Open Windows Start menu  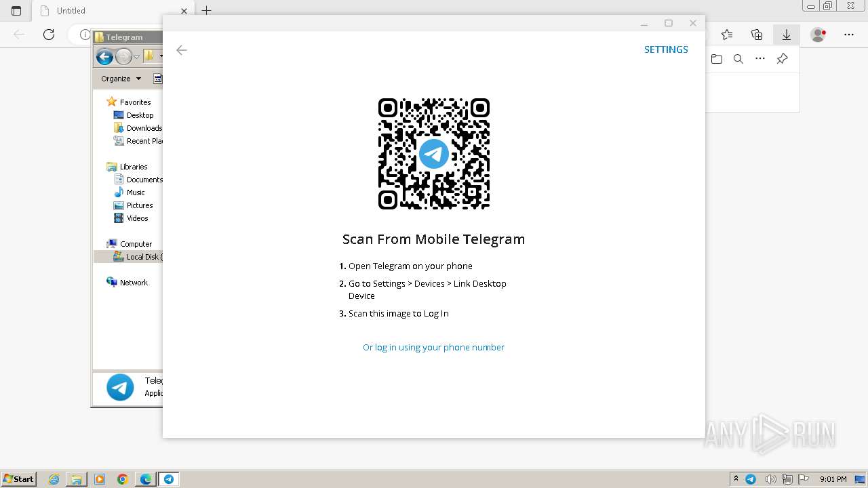pyautogui.click(x=18, y=479)
